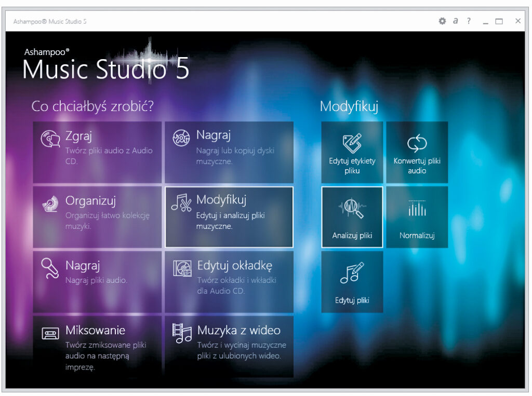
Task: Open the settings gear in the title bar
Action: click(442, 21)
